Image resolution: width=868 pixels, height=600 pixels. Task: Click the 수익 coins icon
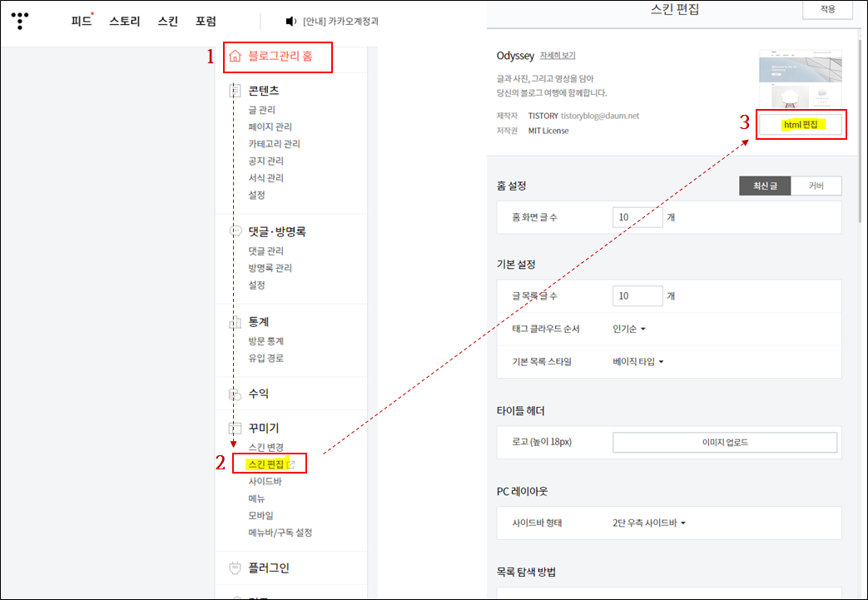pos(236,394)
